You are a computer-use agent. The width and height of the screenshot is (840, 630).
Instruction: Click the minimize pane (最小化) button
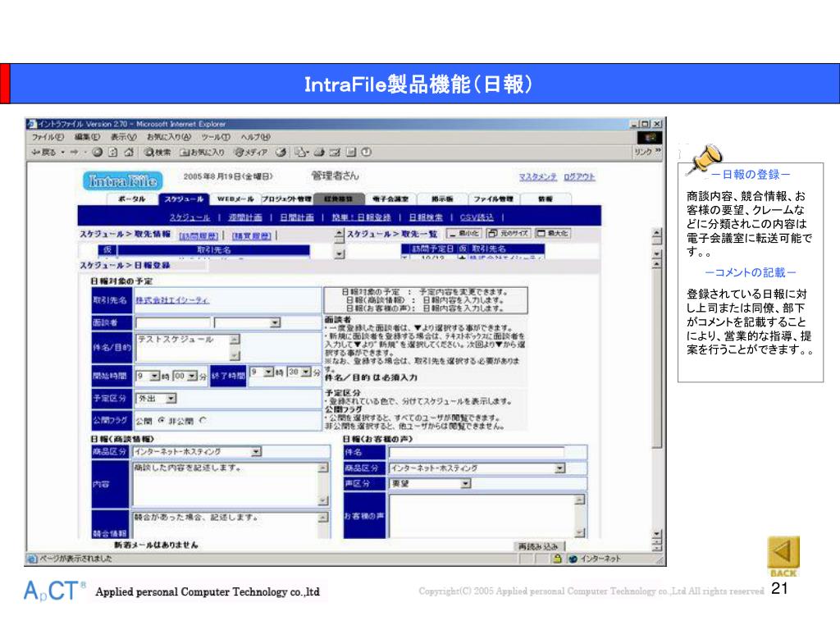point(464,234)
